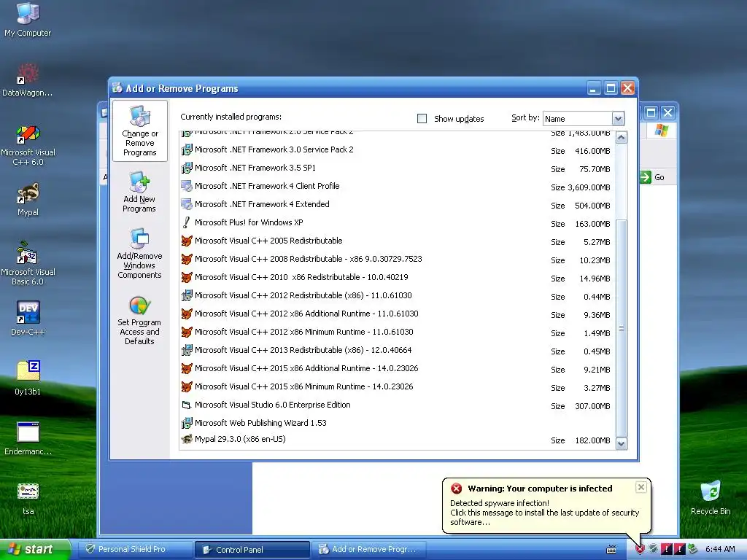Select Visual C++ 2012 Redistributable (x86) 11.0.61030

click(396, 296)
